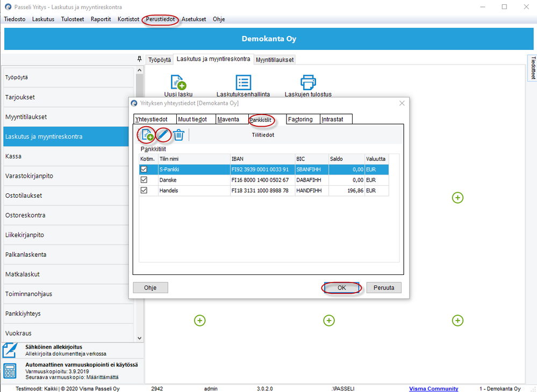Viewport: 537px width, 392px height.
Task: Click the OK button in the dialog
Action: coord(341,288)
